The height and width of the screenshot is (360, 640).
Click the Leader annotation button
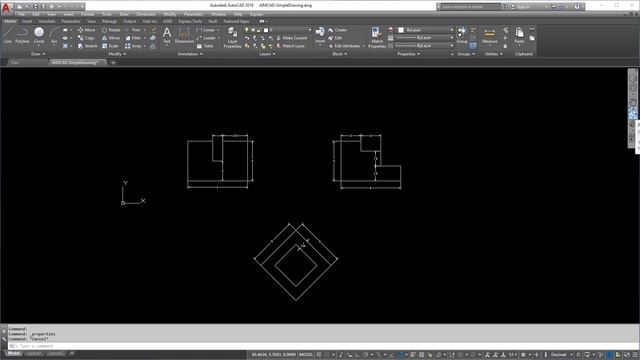pyautogui.click(x=207, y=38)
